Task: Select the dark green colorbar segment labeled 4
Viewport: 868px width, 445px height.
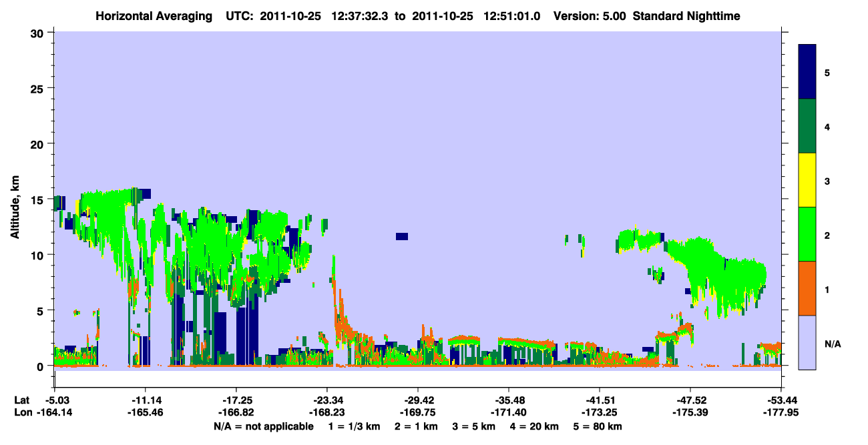Action: [x=807, y=126]
